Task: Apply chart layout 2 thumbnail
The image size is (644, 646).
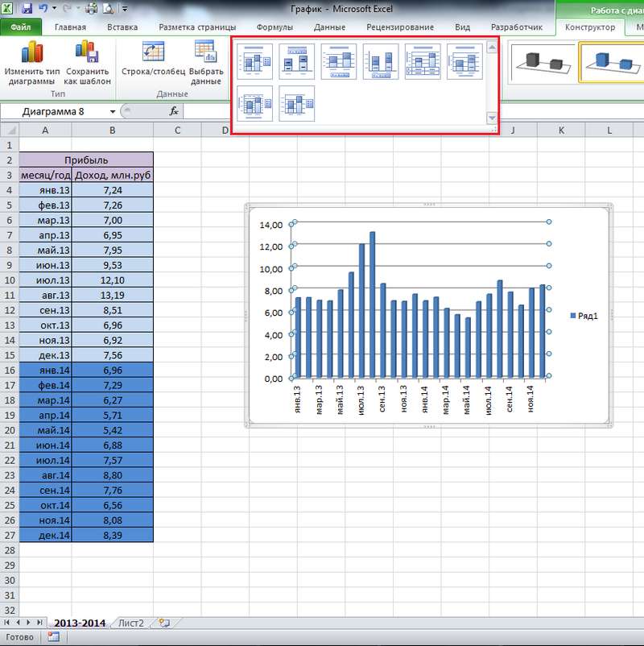Action: pyautogui.click(x=296, y=62)
